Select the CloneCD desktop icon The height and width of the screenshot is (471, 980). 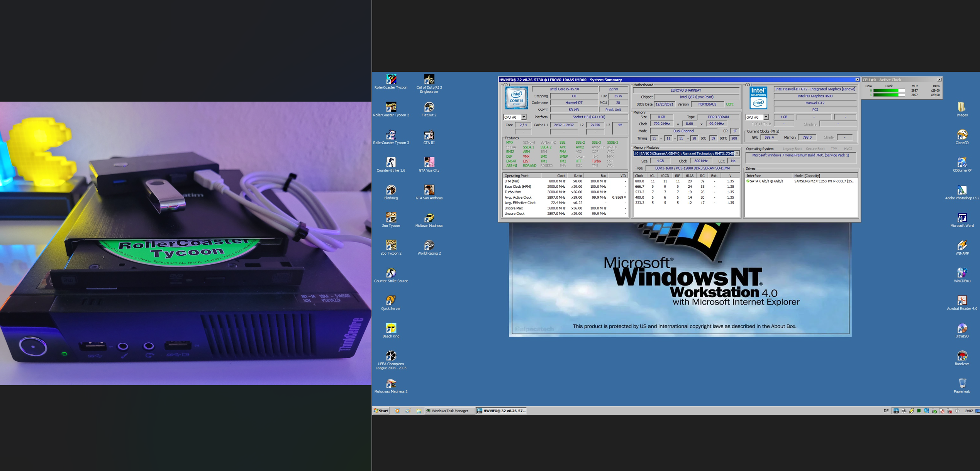tap(962, 137)
